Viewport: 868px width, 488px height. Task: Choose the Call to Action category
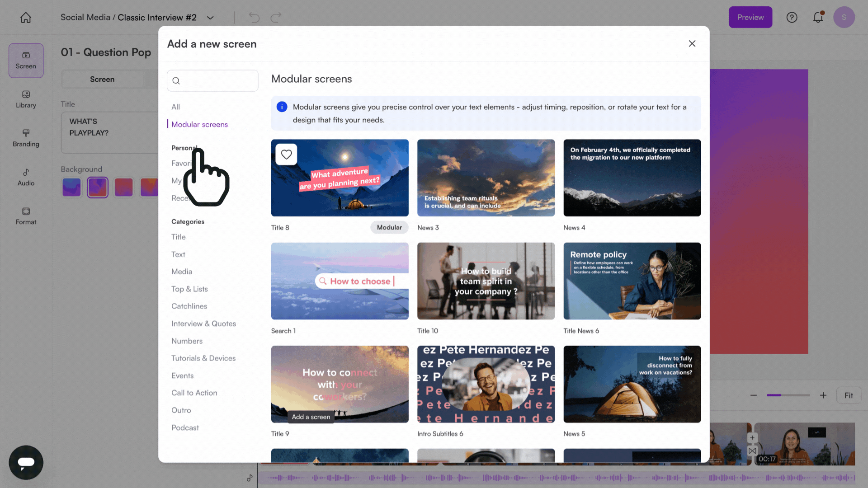pos(194,393)
